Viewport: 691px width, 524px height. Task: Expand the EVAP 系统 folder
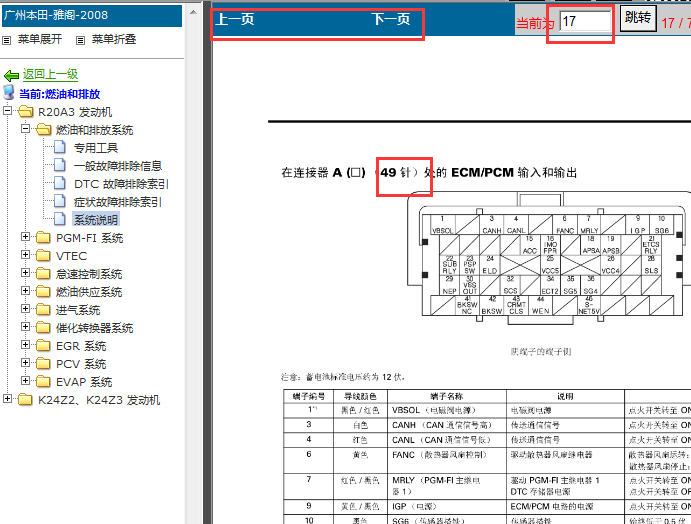26,381
